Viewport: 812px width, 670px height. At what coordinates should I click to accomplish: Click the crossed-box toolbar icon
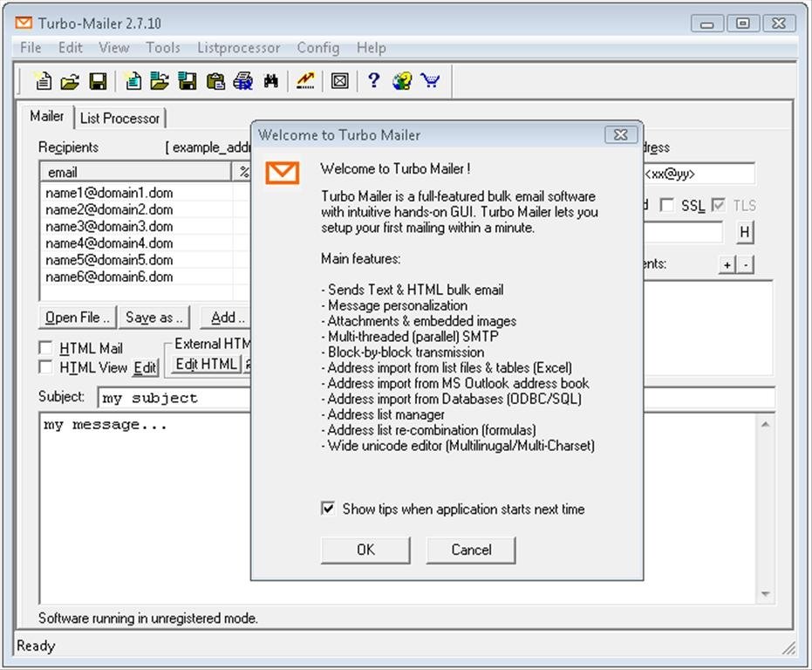340,81
